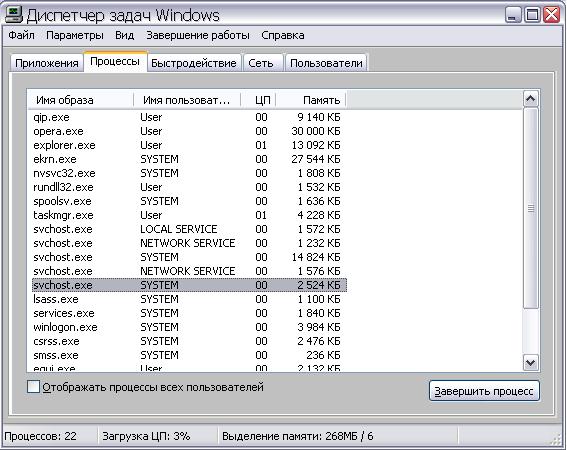Switch to the Быстродействие tab

tap(194, 63)
